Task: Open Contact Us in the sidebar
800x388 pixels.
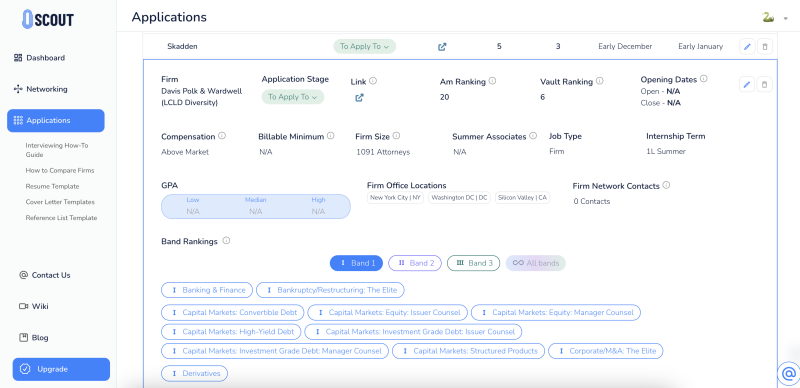Action: (44, 275)
